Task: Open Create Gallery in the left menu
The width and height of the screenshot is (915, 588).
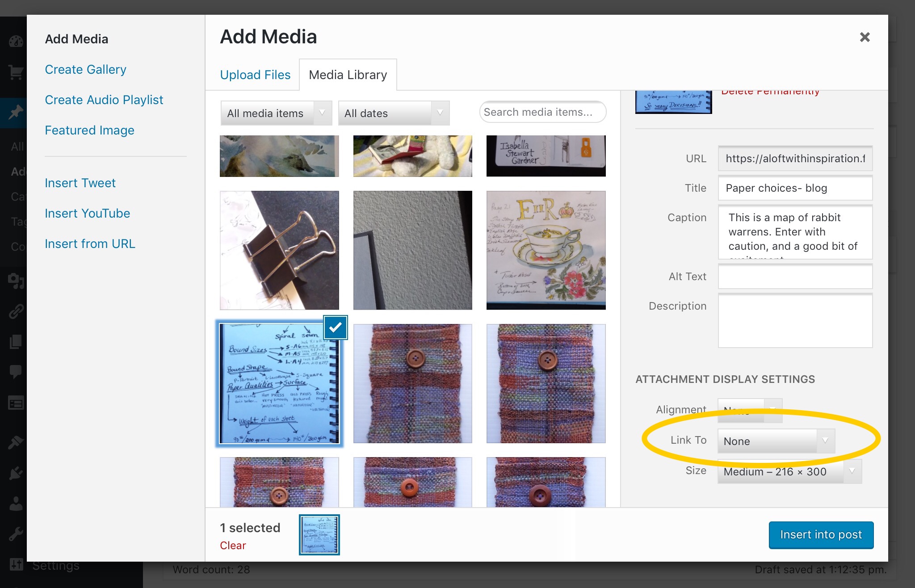Action: [85, 70]
